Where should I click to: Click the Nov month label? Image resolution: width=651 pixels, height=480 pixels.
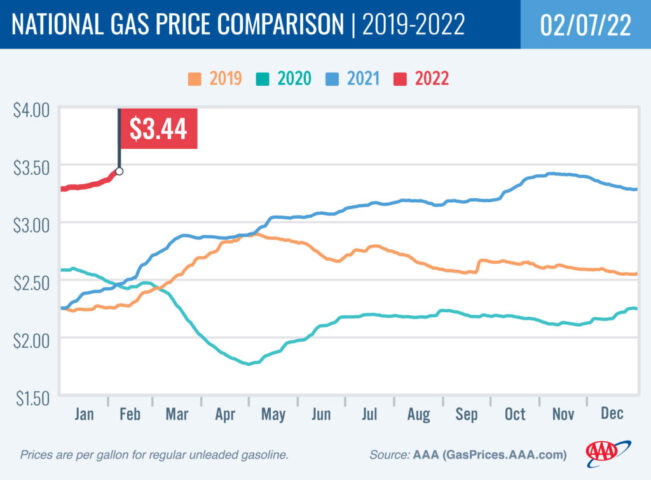[x=564, y=412]
